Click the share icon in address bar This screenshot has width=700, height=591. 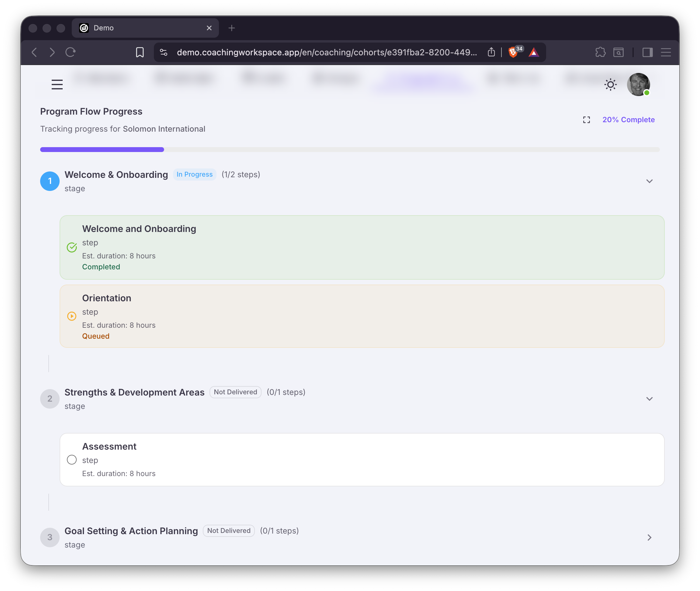[491, 52]
